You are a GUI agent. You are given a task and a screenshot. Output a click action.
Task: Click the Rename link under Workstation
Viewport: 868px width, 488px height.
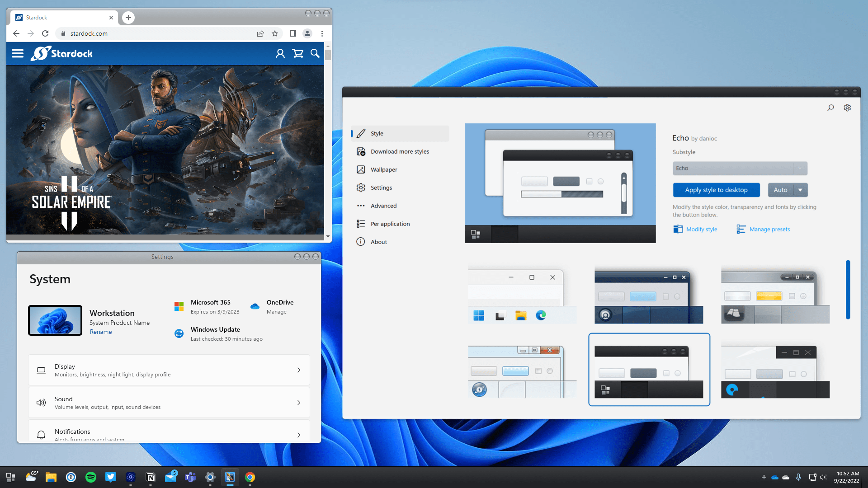click(100, 331)
